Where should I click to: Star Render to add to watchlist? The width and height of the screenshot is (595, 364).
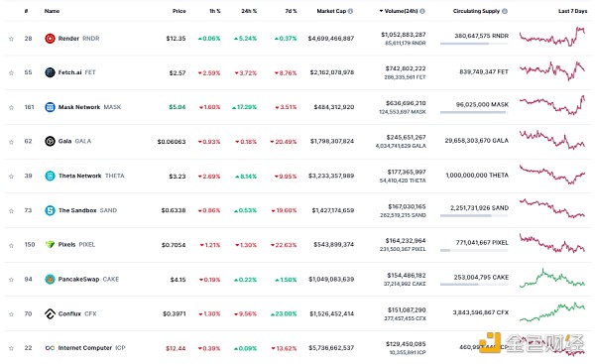[x=11, y=39]
